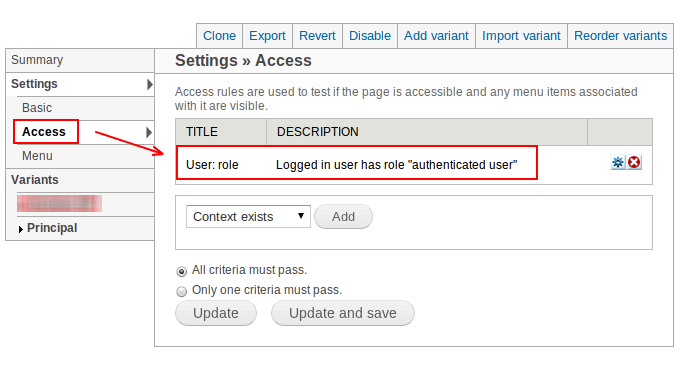Click Add variant tab
682x376 pixels.
pos(436,36)
